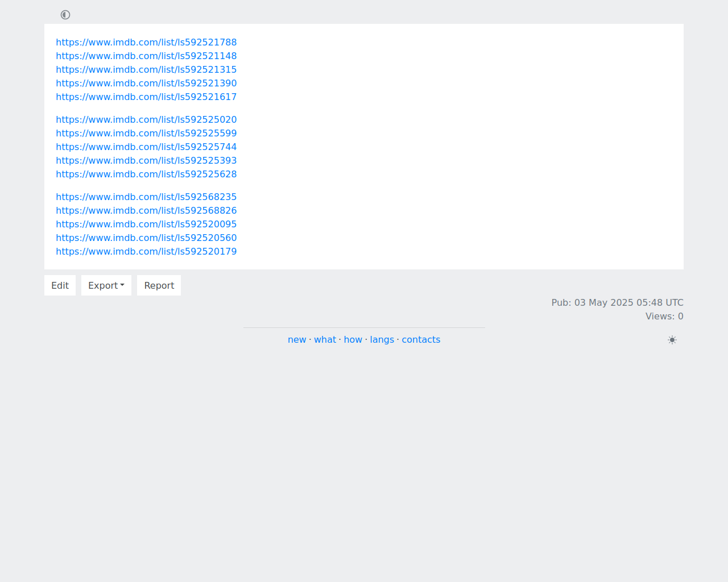This screenshot has width=728, height=582.
Task: Open the 'how' footer link
Action: coord(353,339)
